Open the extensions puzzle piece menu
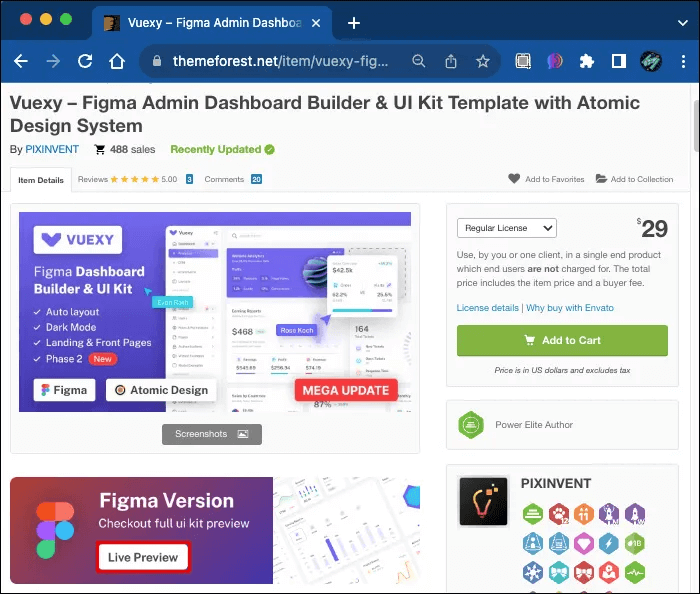The width and height of the screenshot is (700, 594). pyautogui.click(x=587, y=61)
